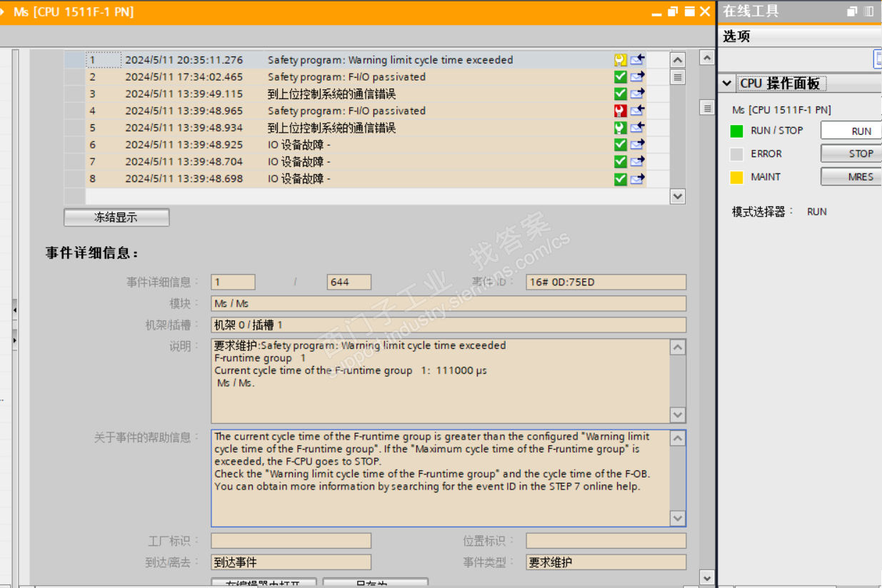The width and height of the screenshot is (882, 588).
Task: Click the help info box scroll-up arrow
Action: point(678,438)
